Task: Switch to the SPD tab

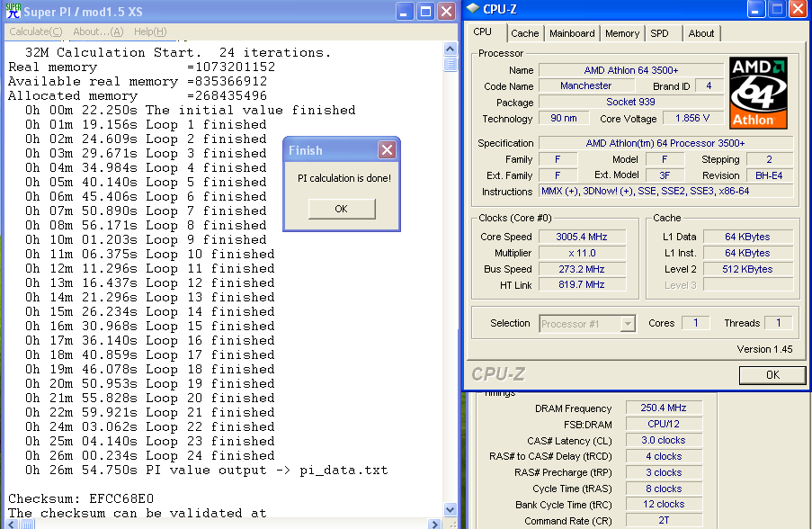Action: (660, 33)
